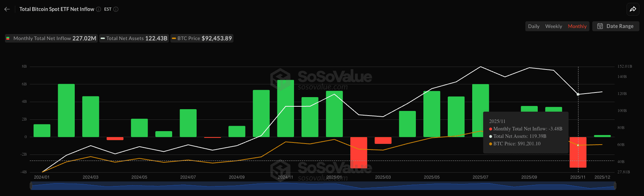Select the Monthly view tab

577,26
